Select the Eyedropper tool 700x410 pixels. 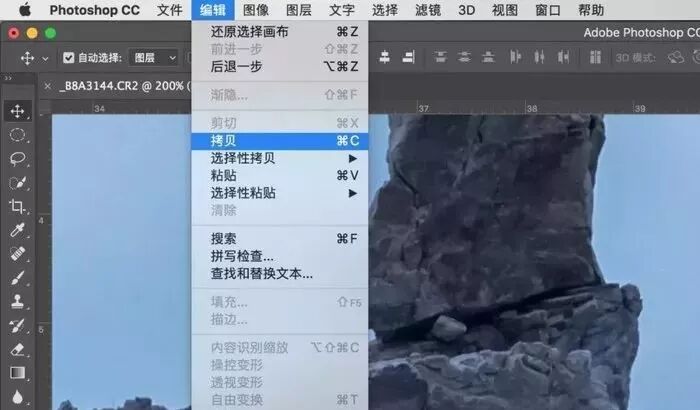[x=17, y=230]
